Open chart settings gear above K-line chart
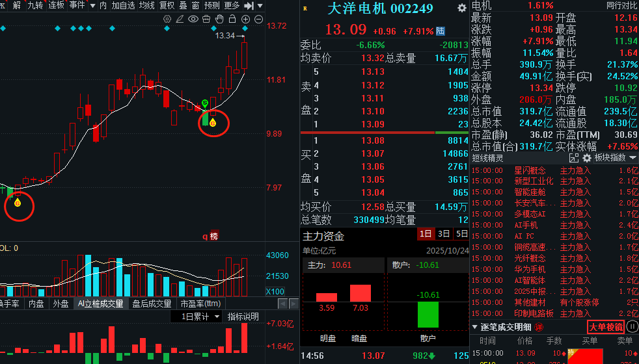The height and width of the screenshot is (364, 639). tap(167, 19)
